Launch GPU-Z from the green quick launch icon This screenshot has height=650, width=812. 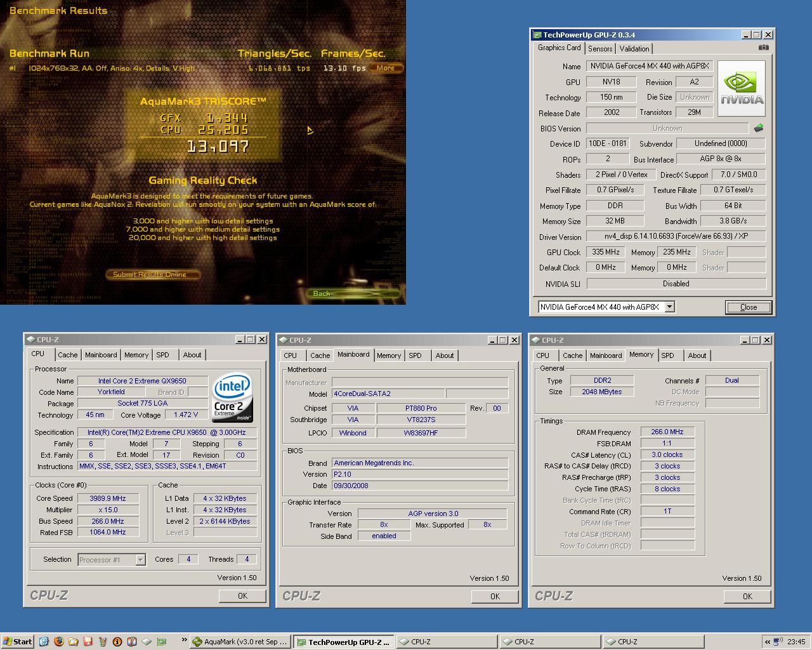coord(161,642)
